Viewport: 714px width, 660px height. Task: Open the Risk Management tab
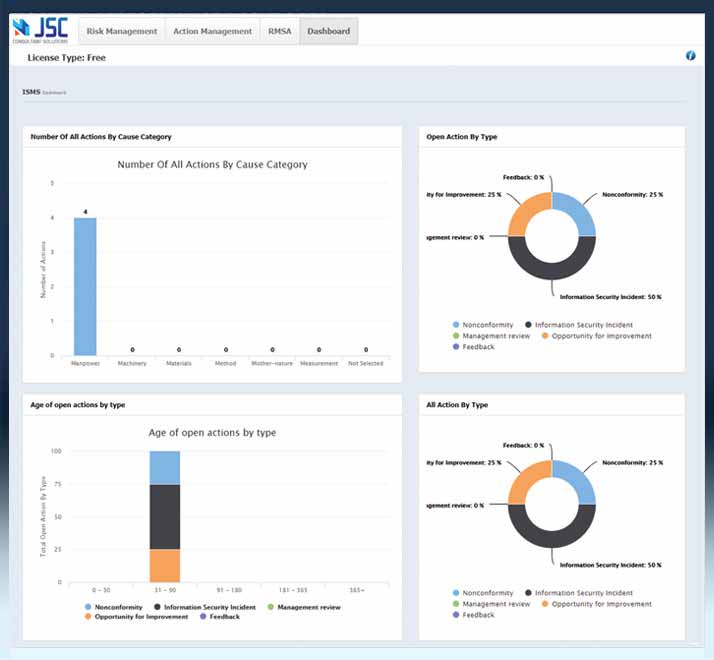point(122,31)
